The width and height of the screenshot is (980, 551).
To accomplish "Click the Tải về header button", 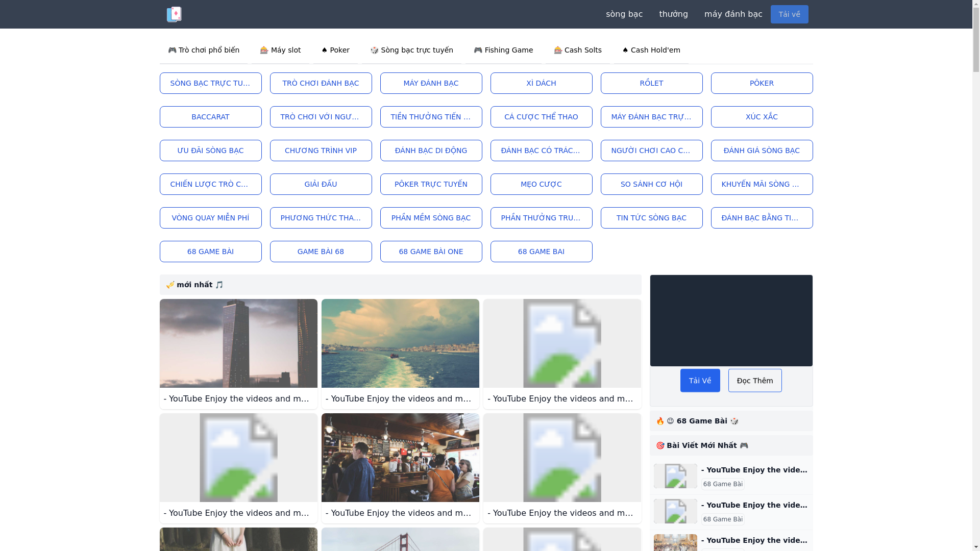I will (789, 14).
